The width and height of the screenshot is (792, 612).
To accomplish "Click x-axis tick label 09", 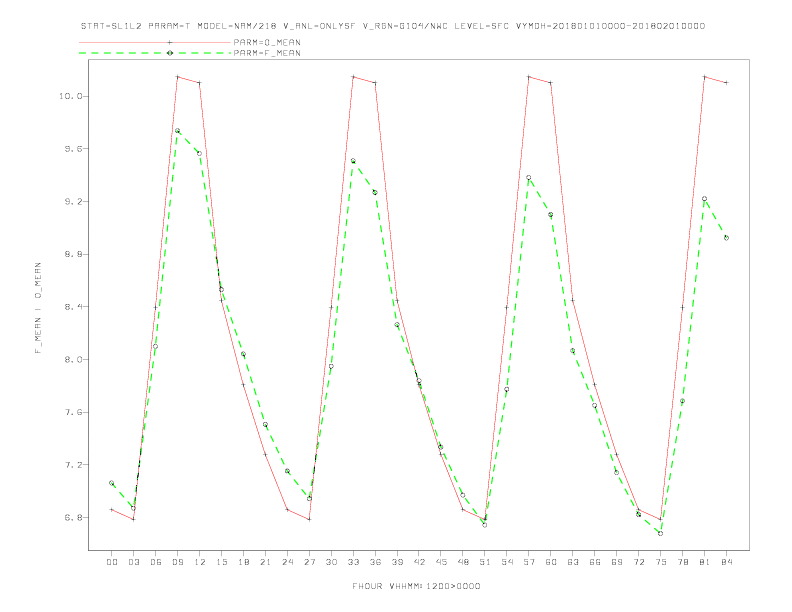I will point(177,562).
